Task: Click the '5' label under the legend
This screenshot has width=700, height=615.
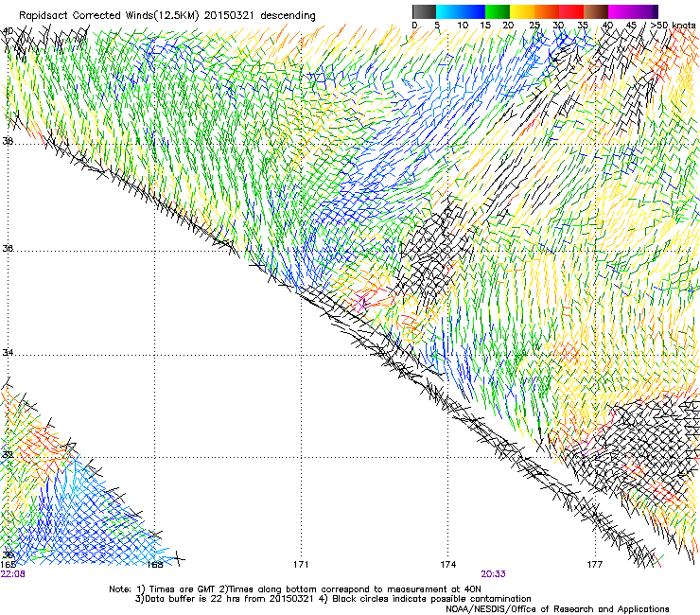Action: click(x=437, y=26)
